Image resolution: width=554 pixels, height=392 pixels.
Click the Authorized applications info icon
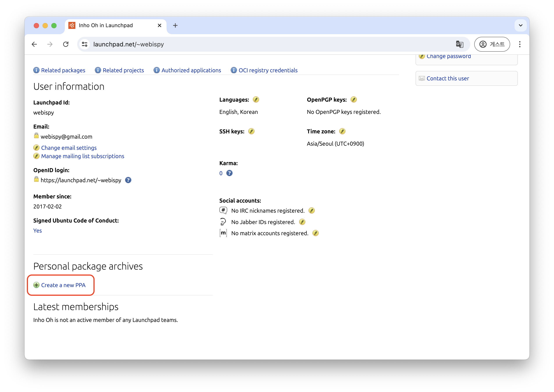[x=156, y=70]
